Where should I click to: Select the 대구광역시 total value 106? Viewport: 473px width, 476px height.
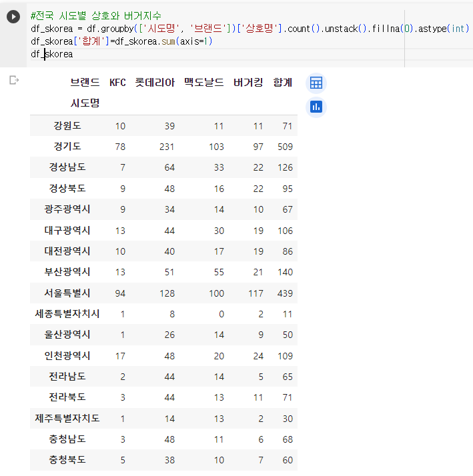coord(285,231)
